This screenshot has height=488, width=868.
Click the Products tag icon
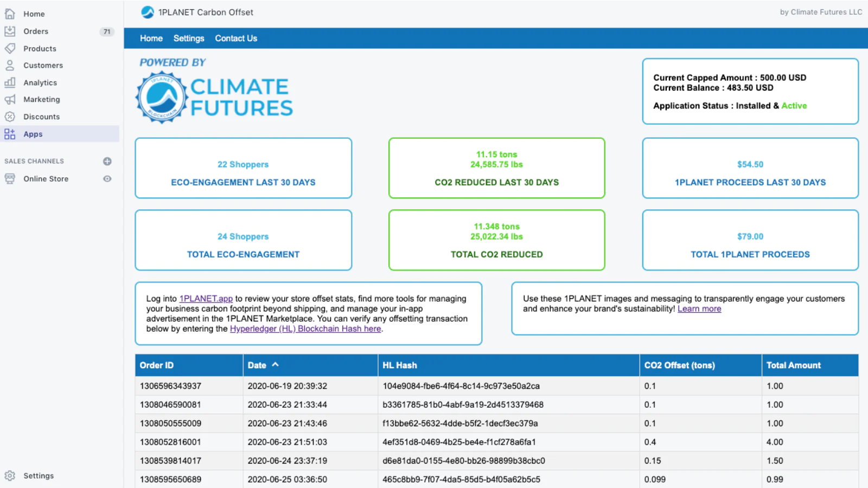tap(10, 48)
